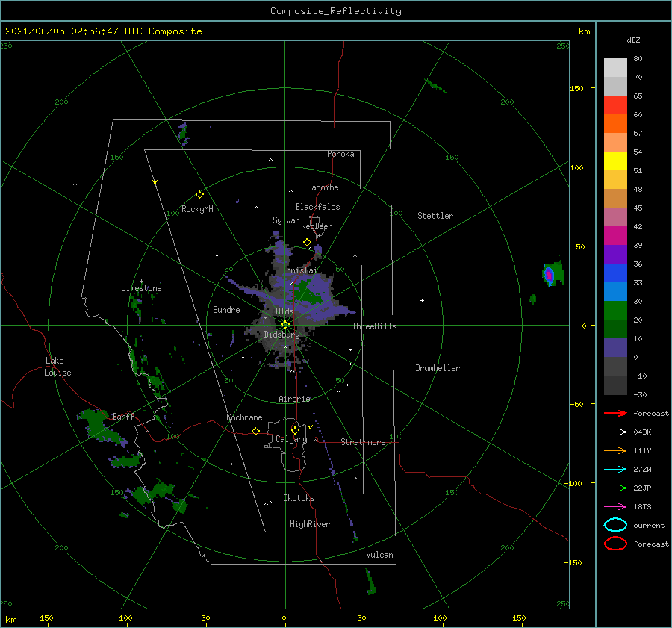Click the yellow swatch between 54 and 51

pos(615,161)
